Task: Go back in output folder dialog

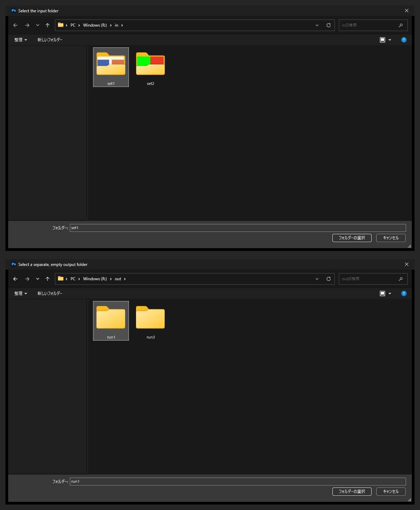Action: pos(15,279)
